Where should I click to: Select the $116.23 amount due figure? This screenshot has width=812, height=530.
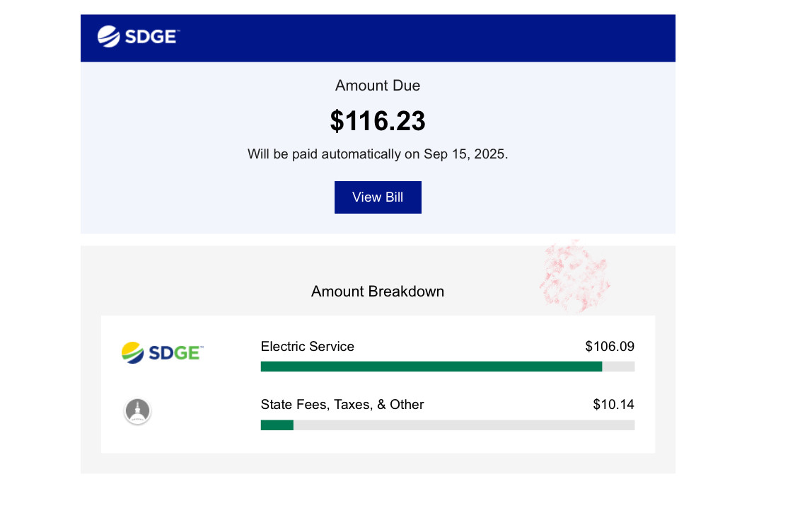click(378, 121)
